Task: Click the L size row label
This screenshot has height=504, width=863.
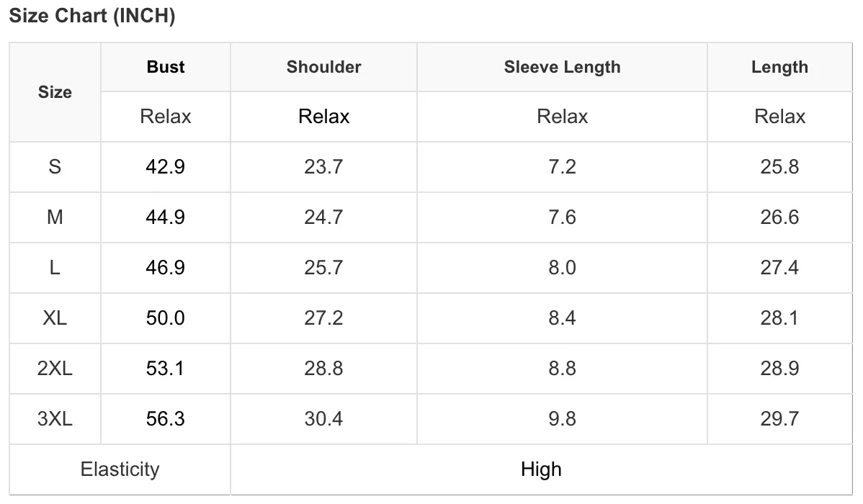Action: click(x=55, y=268)
